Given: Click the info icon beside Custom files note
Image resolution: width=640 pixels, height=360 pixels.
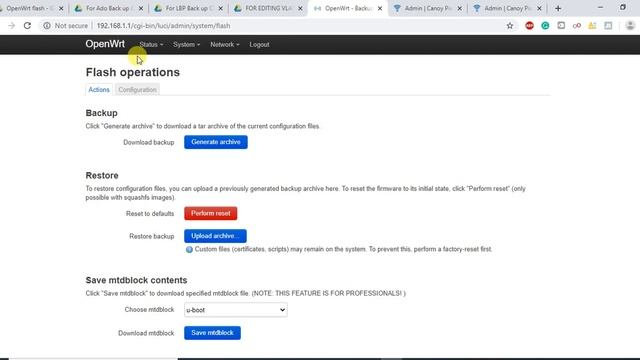Looking at the screenshot, I should click(189, 249).
